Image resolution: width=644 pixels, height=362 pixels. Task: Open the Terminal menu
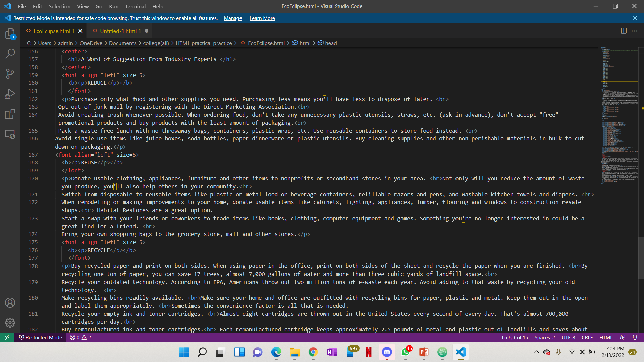pos(135,6)
